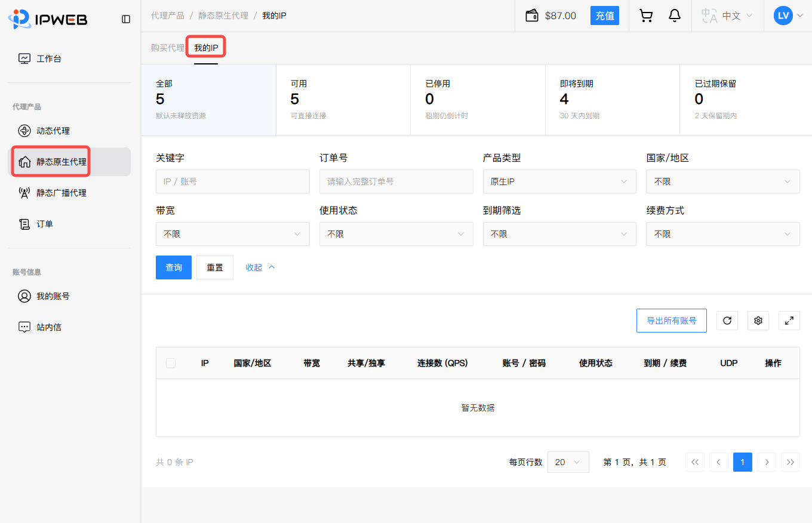Screen dimensions: 812x523
Task: Click the translate language icon
Action: pos(709,16)
